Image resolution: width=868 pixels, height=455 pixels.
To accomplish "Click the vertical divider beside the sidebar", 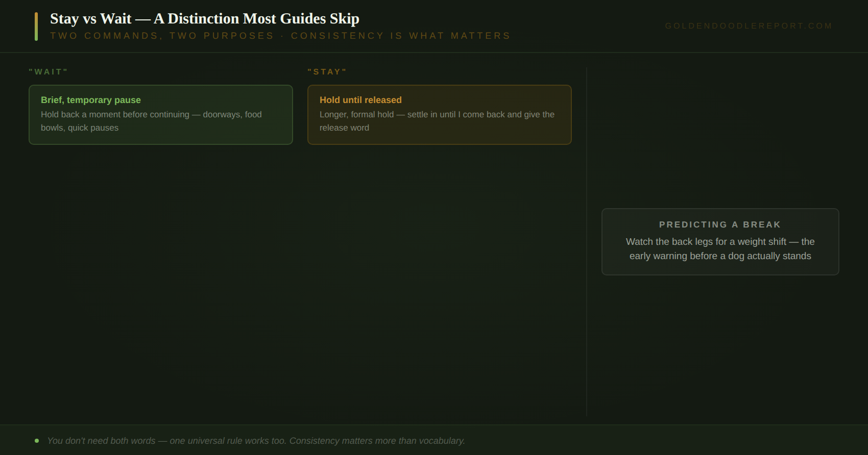I will coord(587,242).
